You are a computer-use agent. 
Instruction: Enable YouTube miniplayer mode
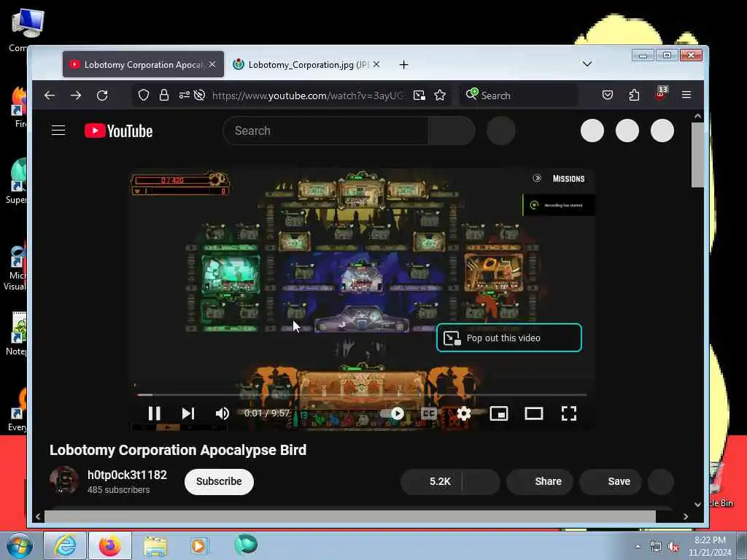[499, 413]
